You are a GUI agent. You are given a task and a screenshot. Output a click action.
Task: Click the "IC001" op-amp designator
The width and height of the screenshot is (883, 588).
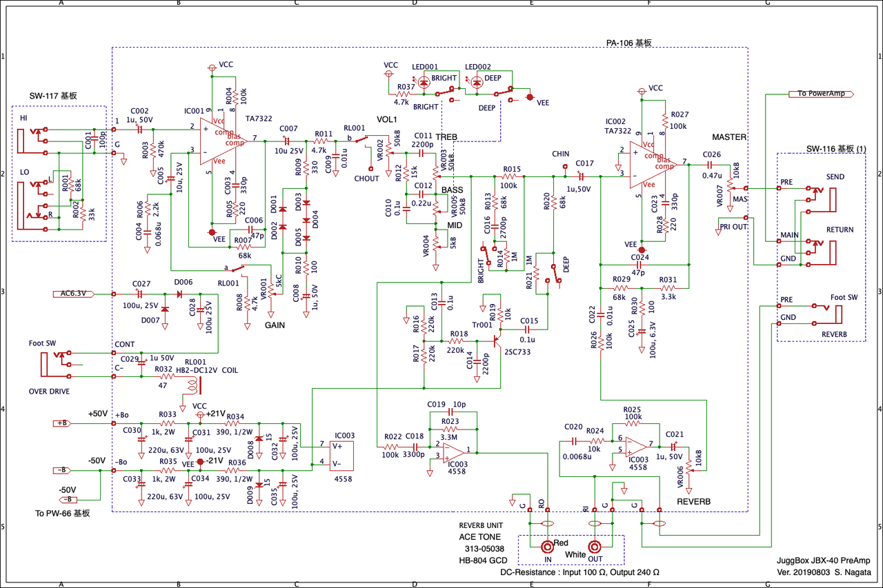pyautogui.click(x=195, y=110)
